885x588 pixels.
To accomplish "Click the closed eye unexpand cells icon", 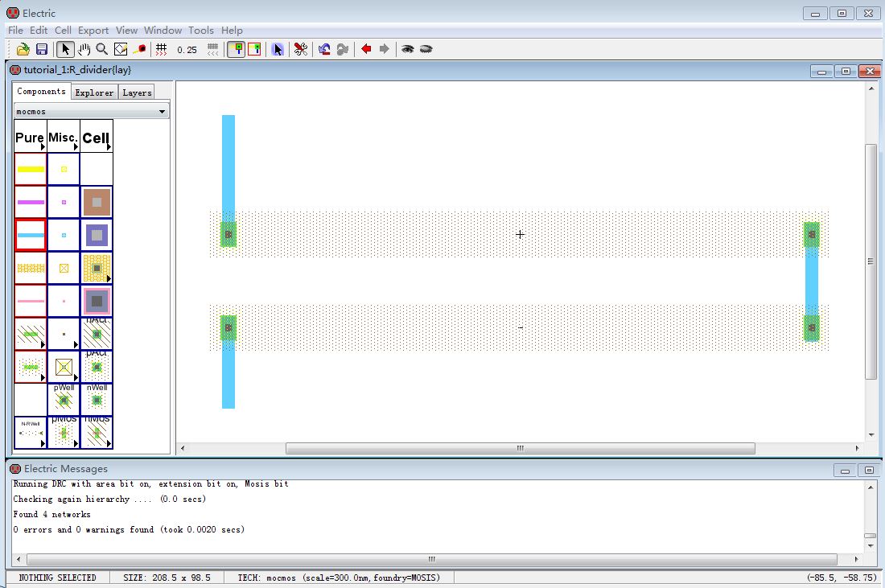I will tap(426, 49).
